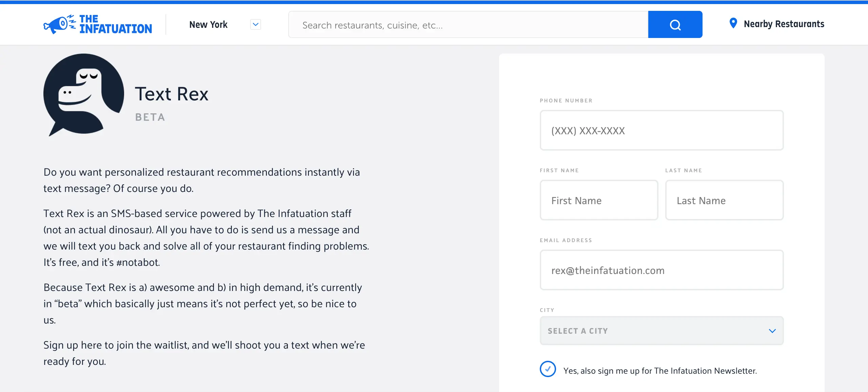Toggle the Infatuation Newsletter checkbox

(548, 369)
